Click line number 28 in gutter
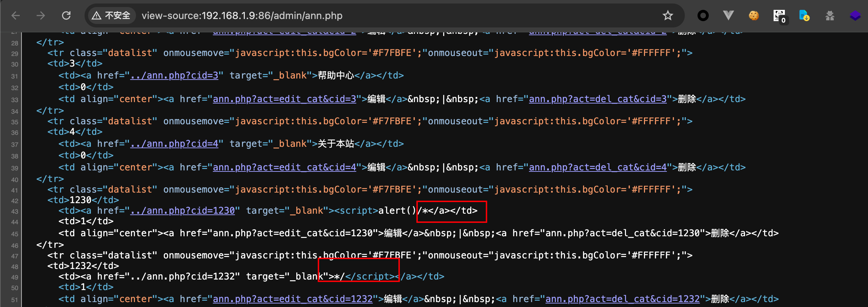 (14, 43)
